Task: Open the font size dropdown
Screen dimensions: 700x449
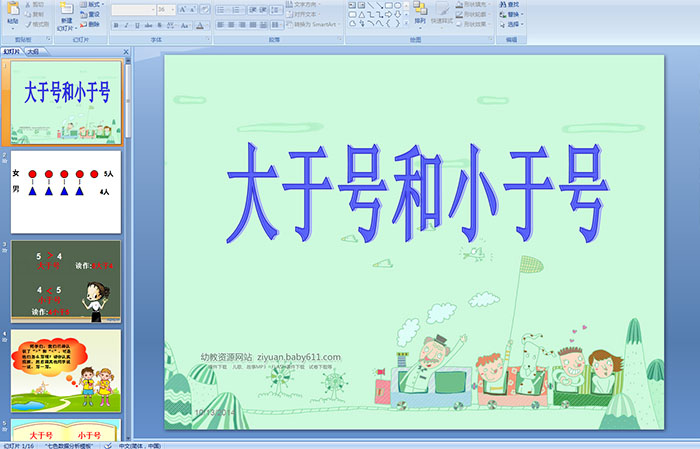Action: pyautogui.click(x=171, y=9)
